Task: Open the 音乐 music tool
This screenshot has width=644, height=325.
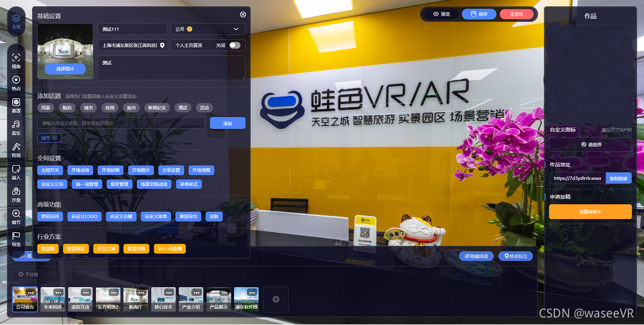Action: pyautogui.click(x=16, y=128)
